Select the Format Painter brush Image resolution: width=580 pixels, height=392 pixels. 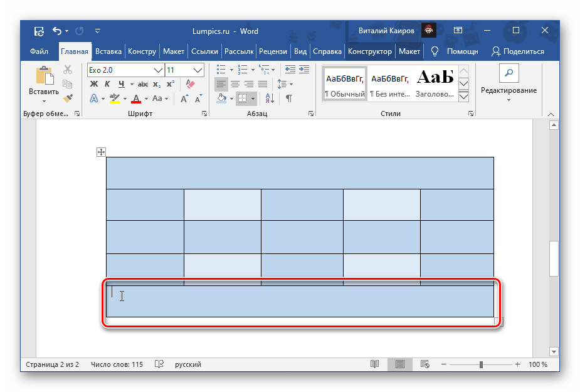(x=68, y=98)
